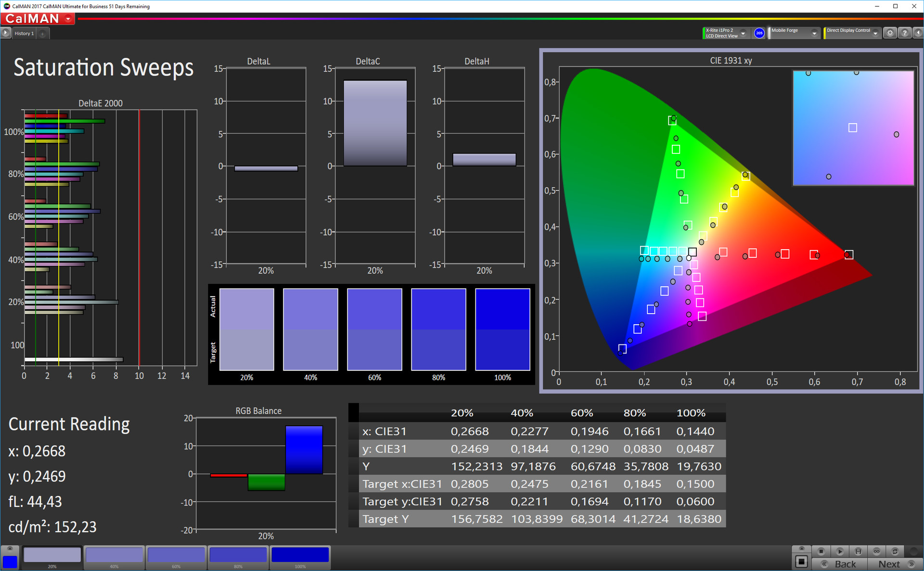924x571 pixels.
Task: Click the stop measurement icon in bottom toolbar
Action: point(821,551)
